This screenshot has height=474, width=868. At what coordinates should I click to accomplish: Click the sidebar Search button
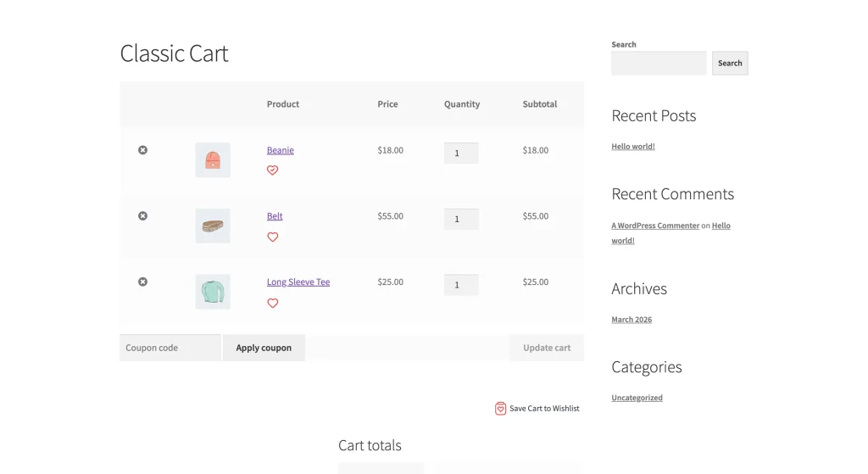point(730,63)
